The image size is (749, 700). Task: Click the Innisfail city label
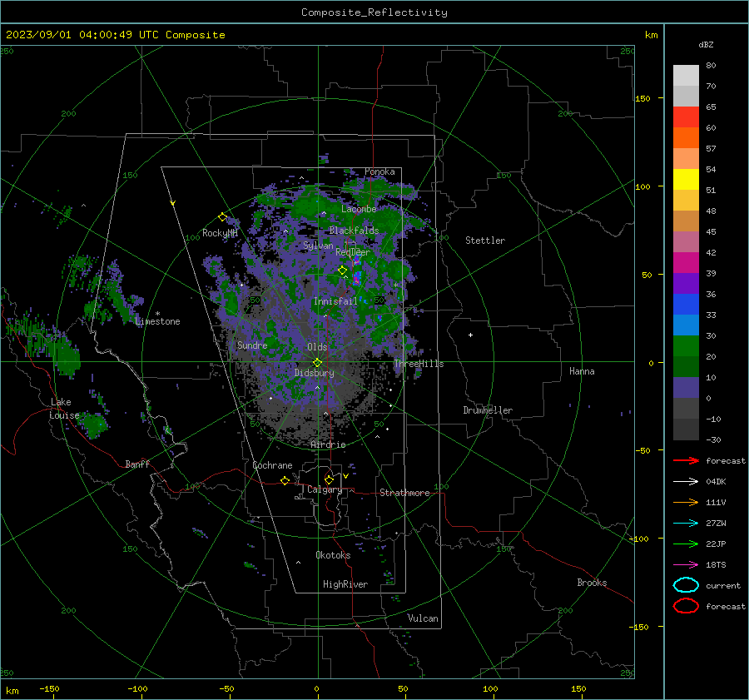(335, 301)
